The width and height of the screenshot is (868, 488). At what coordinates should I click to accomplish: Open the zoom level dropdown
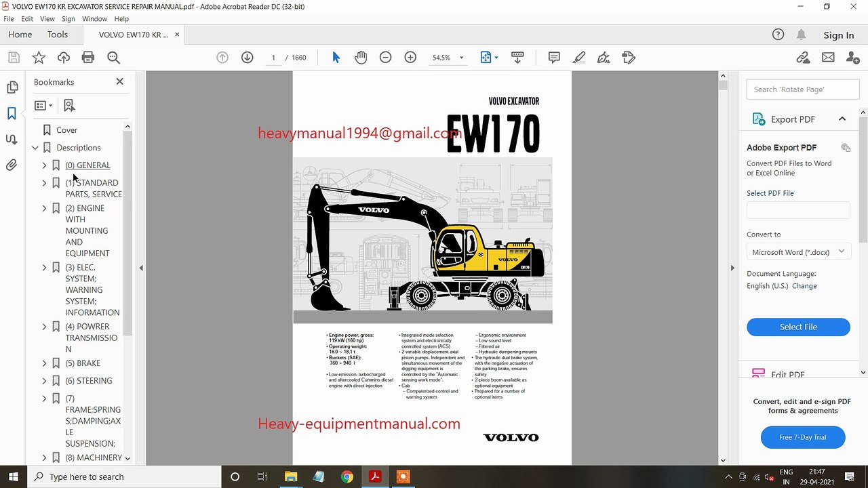click(462, 58)
